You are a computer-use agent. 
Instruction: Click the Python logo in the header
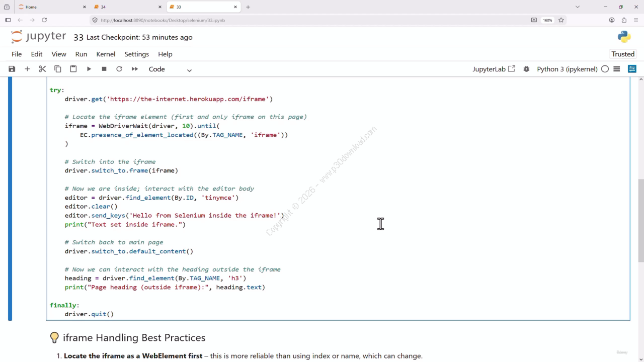point(624,37)
